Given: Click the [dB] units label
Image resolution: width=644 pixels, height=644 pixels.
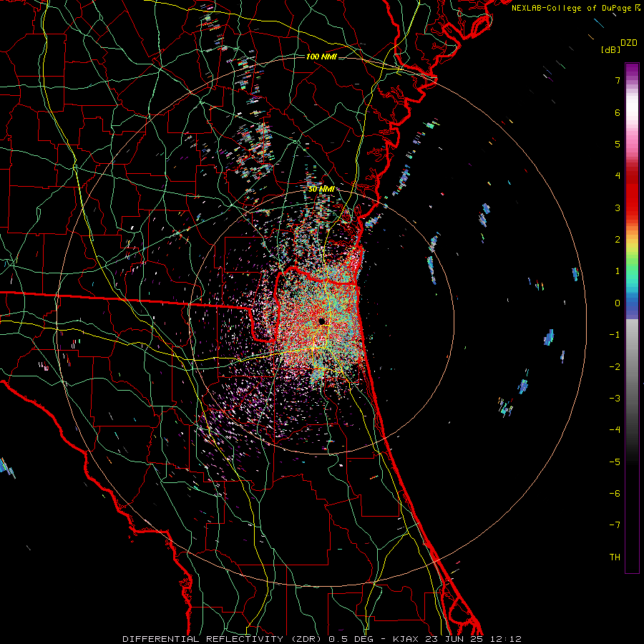Looking at the screenshot, I should (611, 49).
